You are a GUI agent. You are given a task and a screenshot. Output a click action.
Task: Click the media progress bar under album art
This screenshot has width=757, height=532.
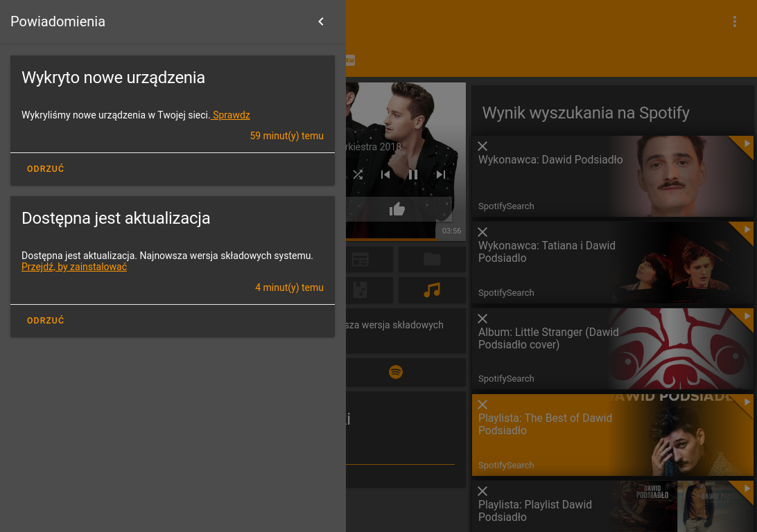tap(406, 239)
